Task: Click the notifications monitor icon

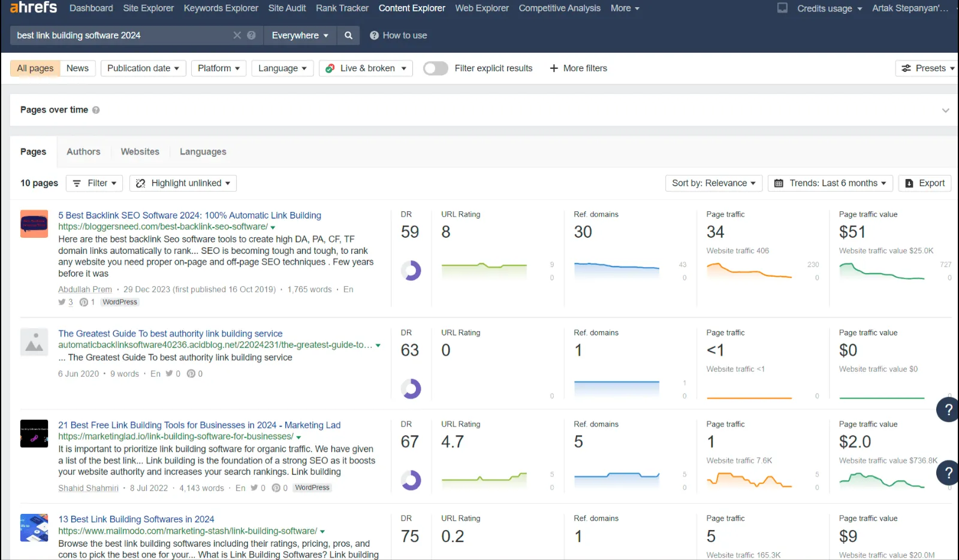Action: pyautogui.click(x=782, y=8)
